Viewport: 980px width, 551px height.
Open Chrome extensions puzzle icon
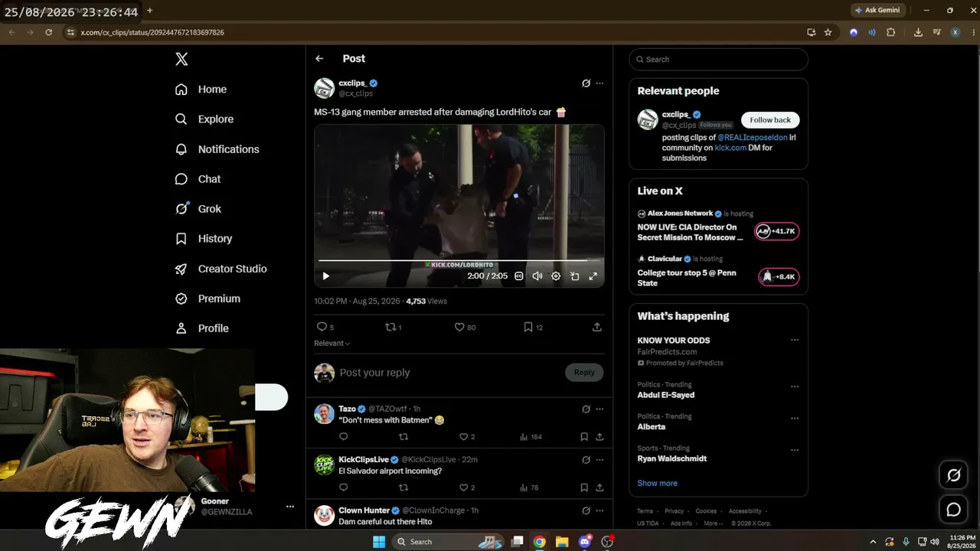coord(890,32)
